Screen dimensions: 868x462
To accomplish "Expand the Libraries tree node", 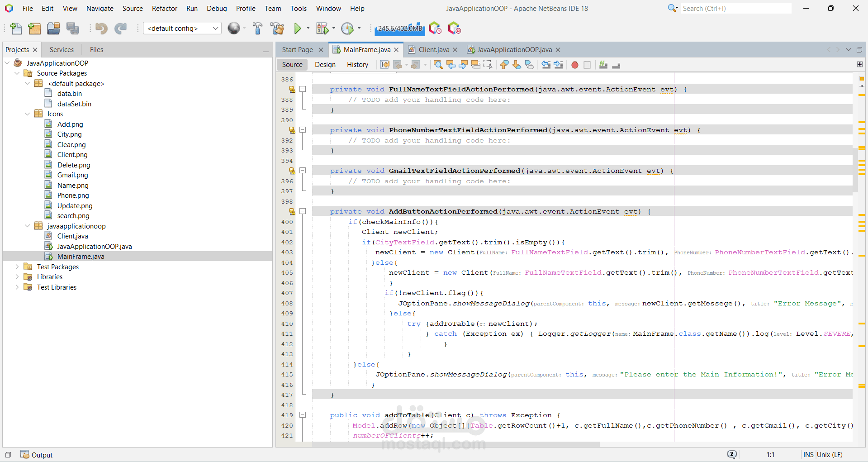I will point(17,277).
